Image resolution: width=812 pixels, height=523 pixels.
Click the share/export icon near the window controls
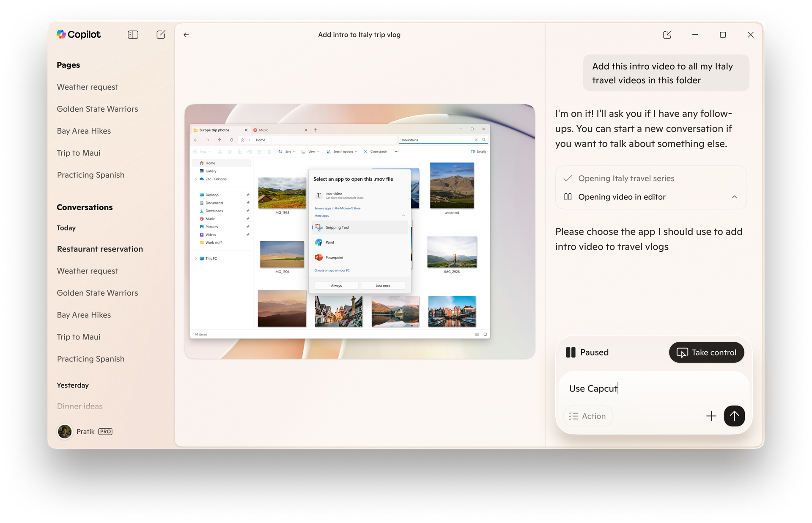[x=667, y=35]
